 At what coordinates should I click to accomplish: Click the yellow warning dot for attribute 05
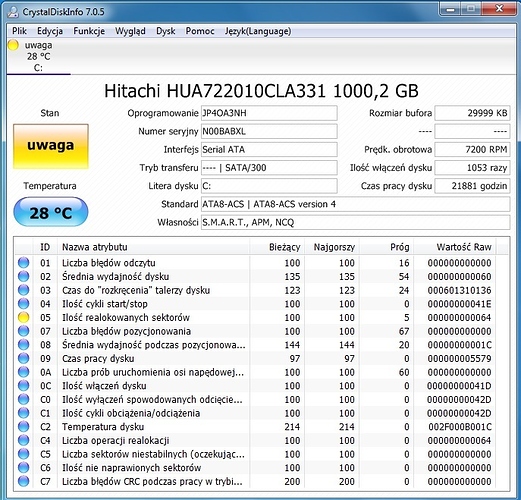click(23, 317)
